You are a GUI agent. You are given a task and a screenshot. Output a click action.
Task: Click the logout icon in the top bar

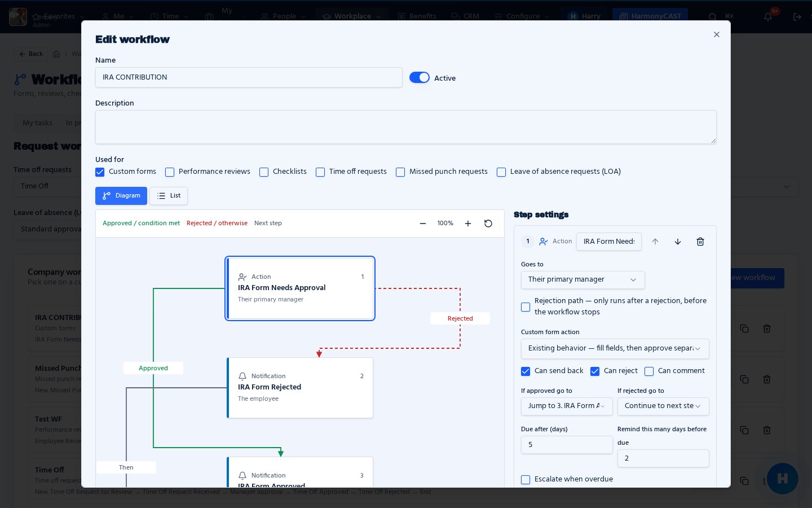(797, 16)
